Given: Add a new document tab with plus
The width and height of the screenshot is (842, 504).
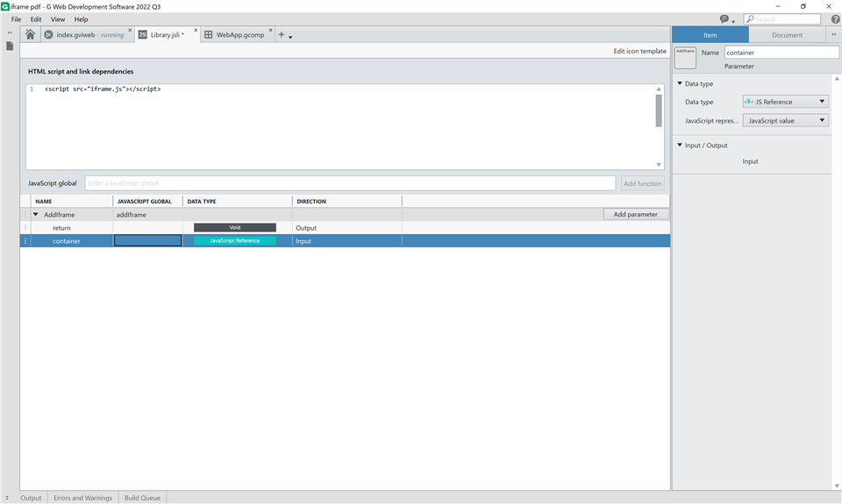Looking at the screenshot, I should (282, 35).
